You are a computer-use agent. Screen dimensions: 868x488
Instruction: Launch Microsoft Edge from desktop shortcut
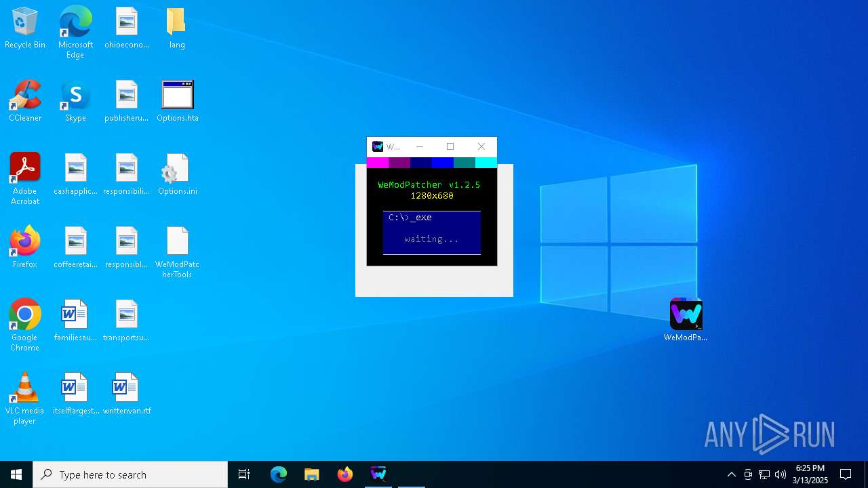coord(75,33)
